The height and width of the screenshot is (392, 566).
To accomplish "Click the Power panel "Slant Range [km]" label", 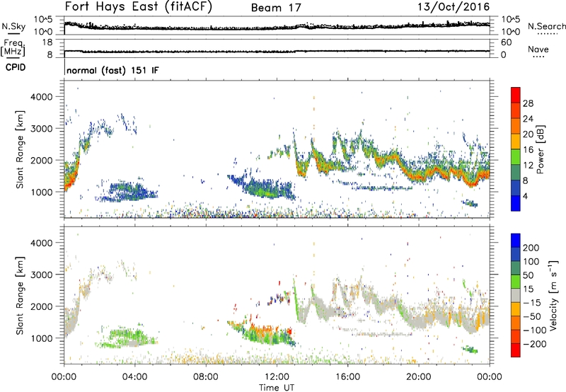I will pos(21,149).
